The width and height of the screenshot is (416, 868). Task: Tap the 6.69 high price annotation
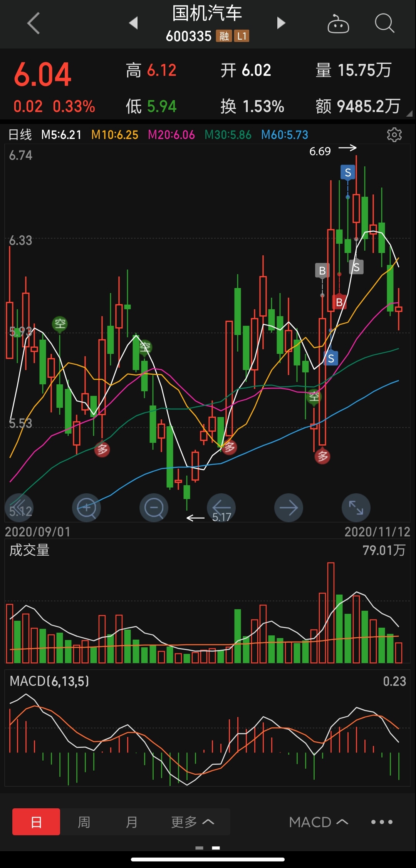320,151
